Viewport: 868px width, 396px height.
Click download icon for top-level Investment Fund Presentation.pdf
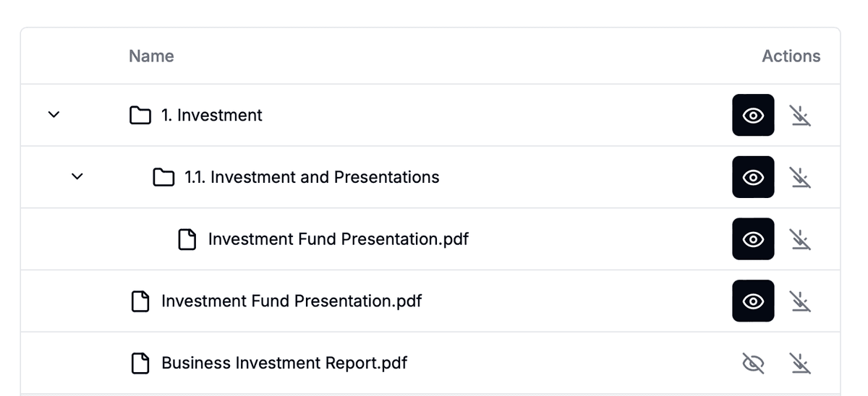(799, 301)
